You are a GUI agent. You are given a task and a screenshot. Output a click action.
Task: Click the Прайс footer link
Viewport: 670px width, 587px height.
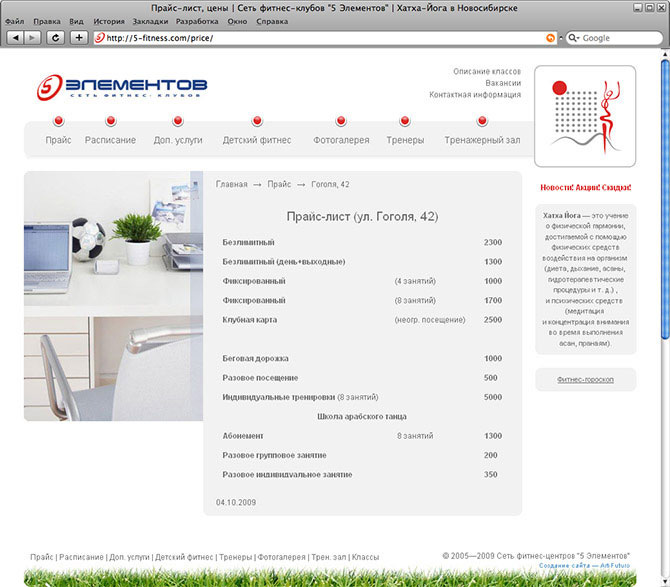coord(41,557)
